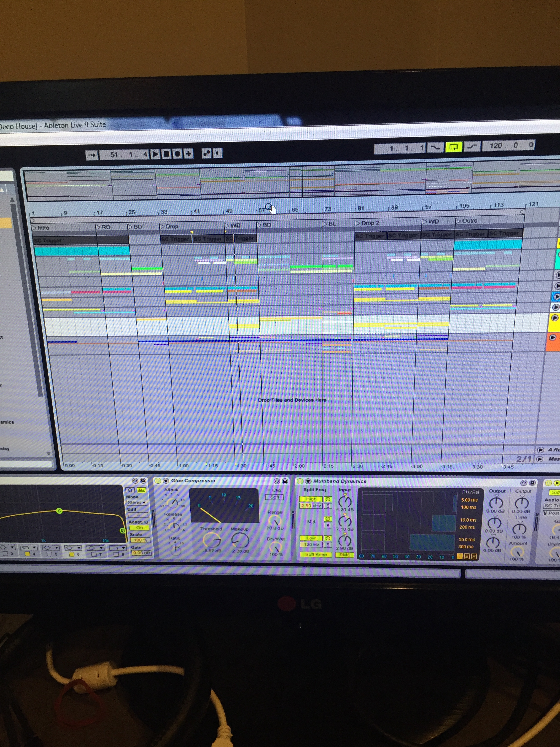Fold the Glue Compressor device
560x747 pixels.
166,481
